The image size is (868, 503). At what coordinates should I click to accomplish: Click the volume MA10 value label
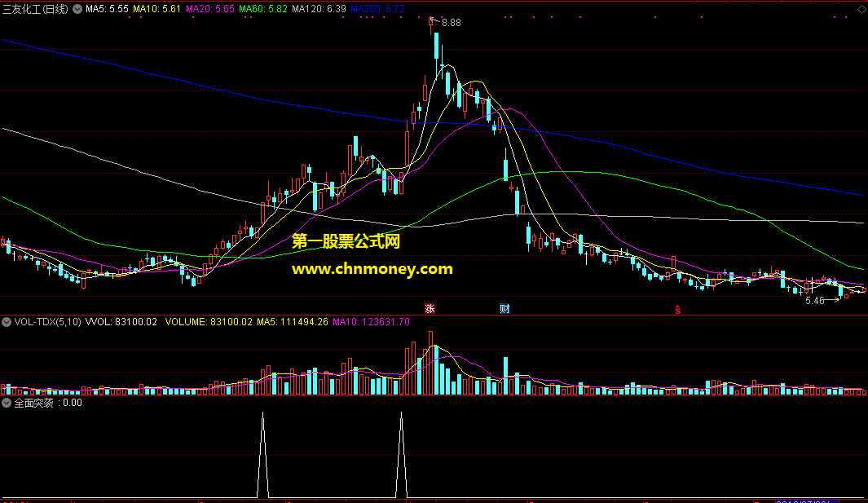pos(371,322)
